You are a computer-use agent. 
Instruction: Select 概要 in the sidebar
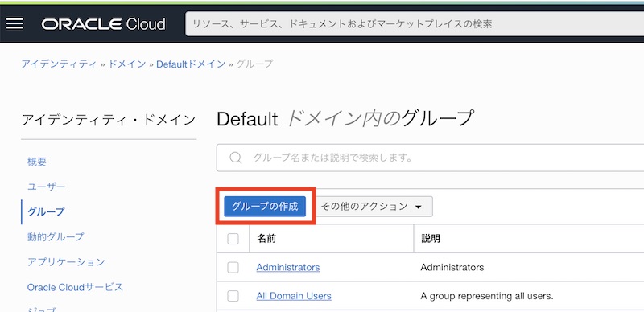[x=37, y=162]
